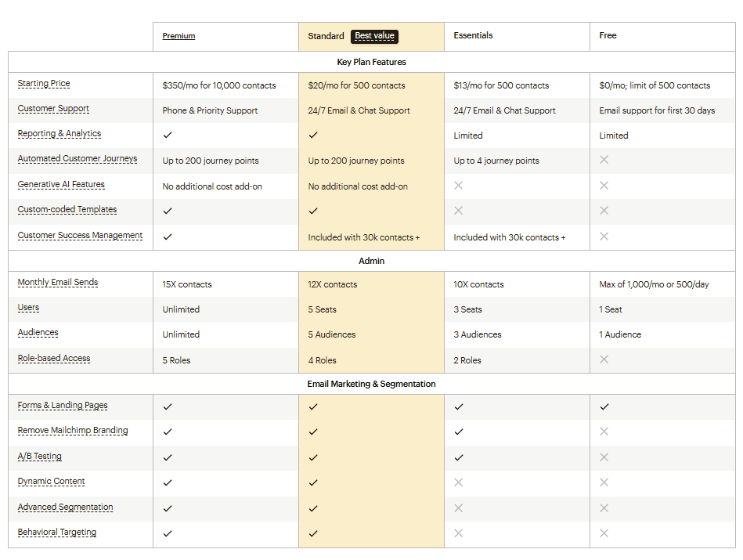
Task: Open the Starting Price feature label
Action: coord(44,84)
